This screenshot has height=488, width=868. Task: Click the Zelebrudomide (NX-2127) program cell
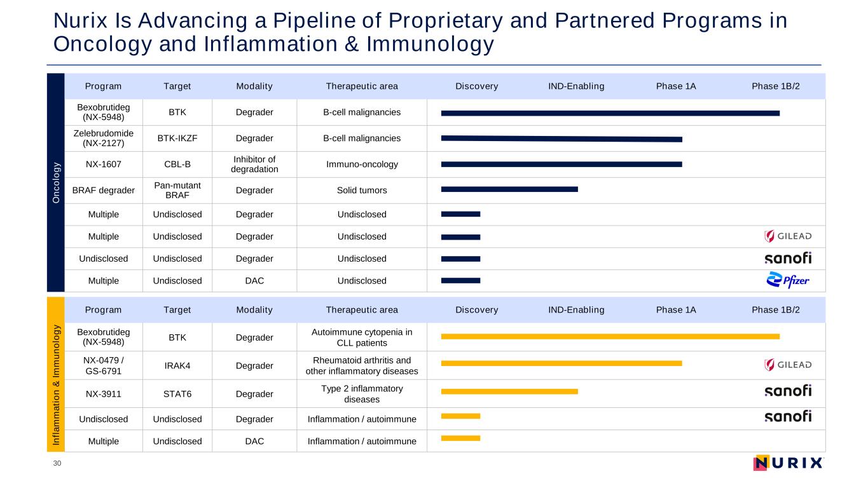104,138
